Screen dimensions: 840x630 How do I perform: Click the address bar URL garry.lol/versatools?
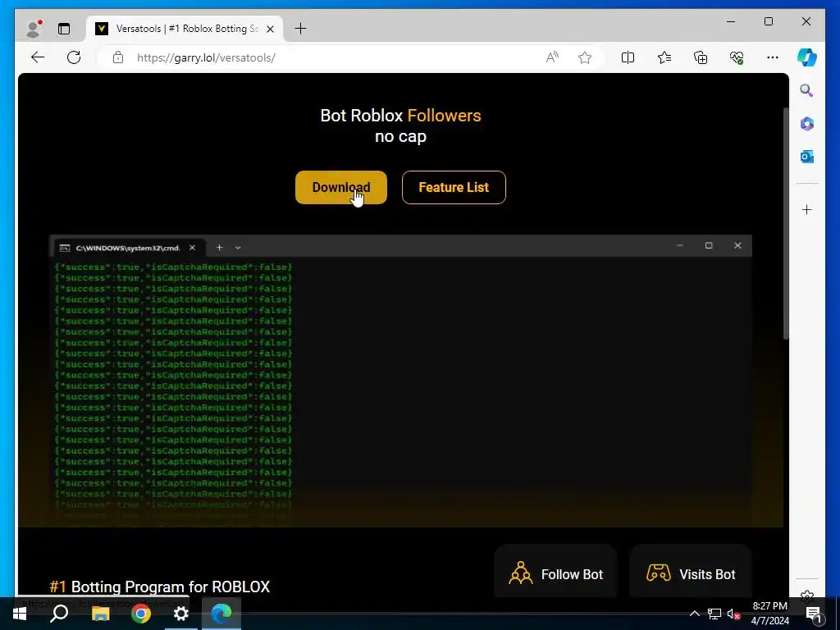tap(206, 57)
